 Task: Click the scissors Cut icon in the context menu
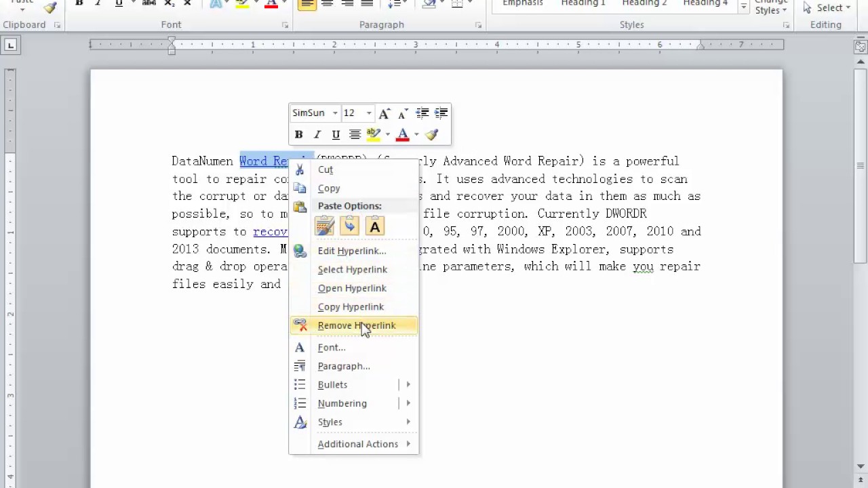[x=300, y=169]
